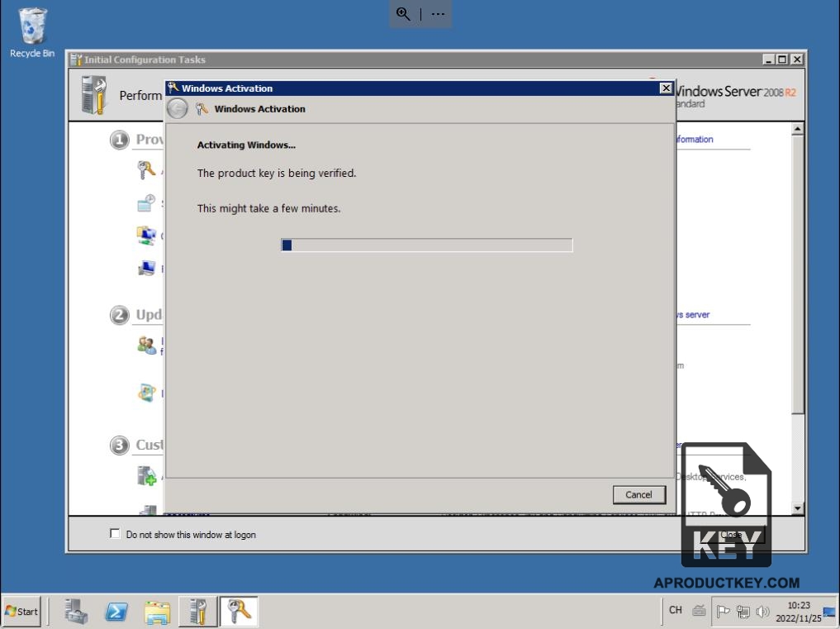Click the volume speaker tray icon
The image size is (840, 629).
click(x=762, y=612)
